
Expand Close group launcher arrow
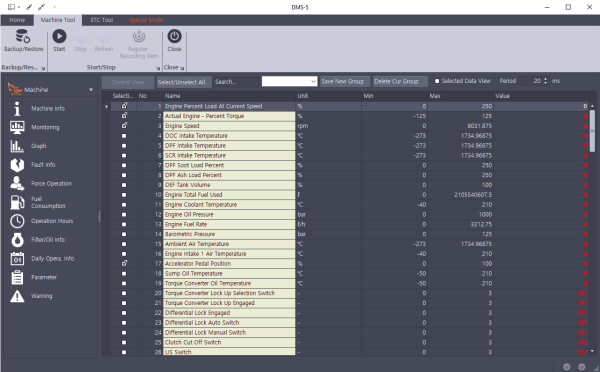pyautogui.click(x=182, y=68)
